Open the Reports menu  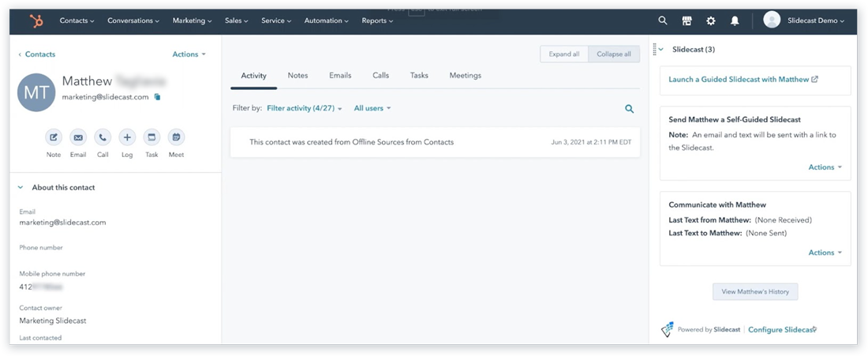(x=377, y=21)
